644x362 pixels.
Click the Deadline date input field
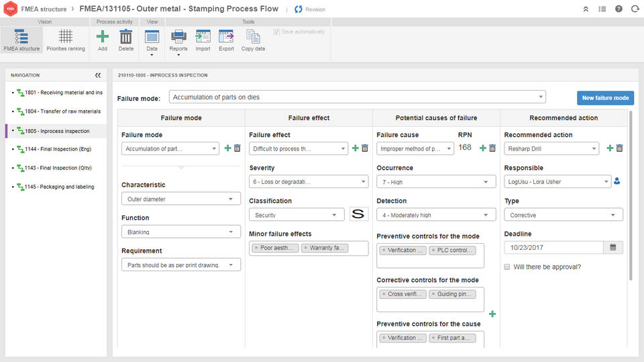click(553, 247)
